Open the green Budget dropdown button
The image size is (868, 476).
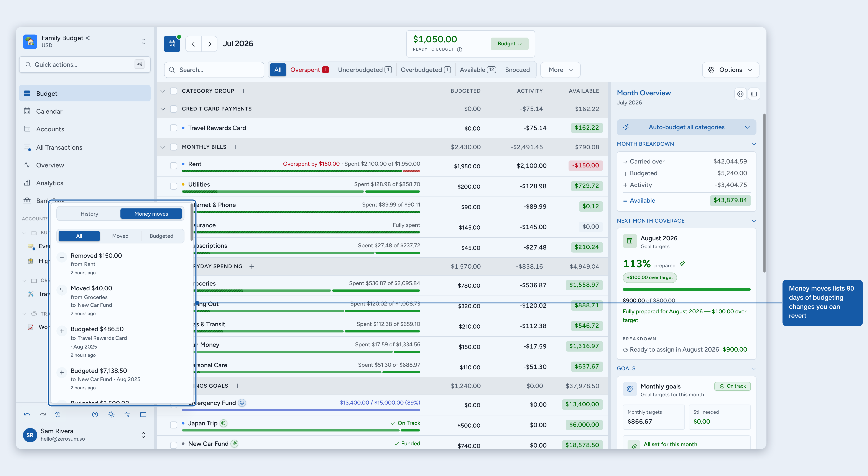point(510,44)
